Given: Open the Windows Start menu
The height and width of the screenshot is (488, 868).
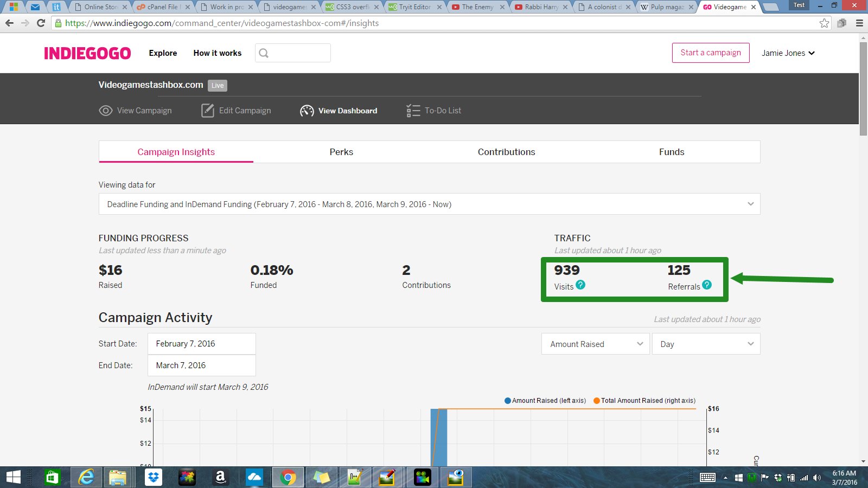Looking at the screenshot, I should (x=13, y=477).
